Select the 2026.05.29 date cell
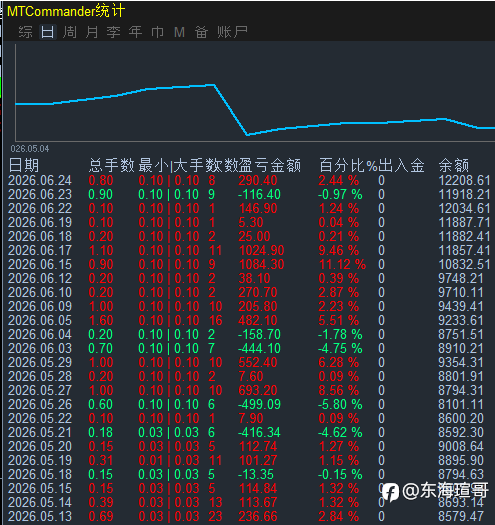This screenshot has width=495, height=525. coord(40,363)
